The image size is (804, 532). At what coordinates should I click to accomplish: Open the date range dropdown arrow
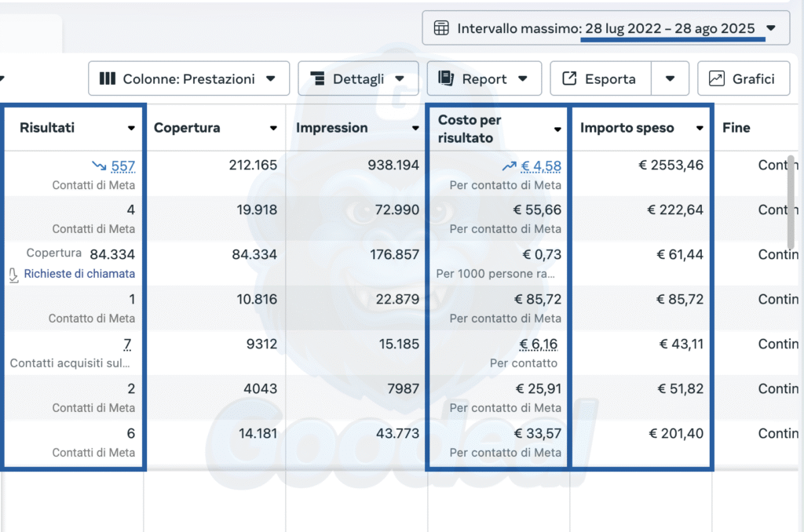coord(771,28)
